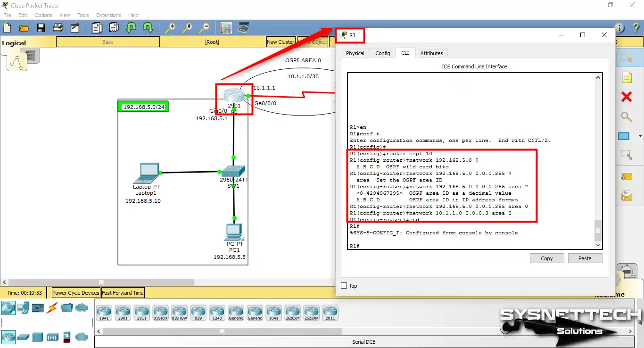Screen dimensions: 644x348
Task: Click the workspace horizontal scrollbar thumb
Action: pos(100,282)
